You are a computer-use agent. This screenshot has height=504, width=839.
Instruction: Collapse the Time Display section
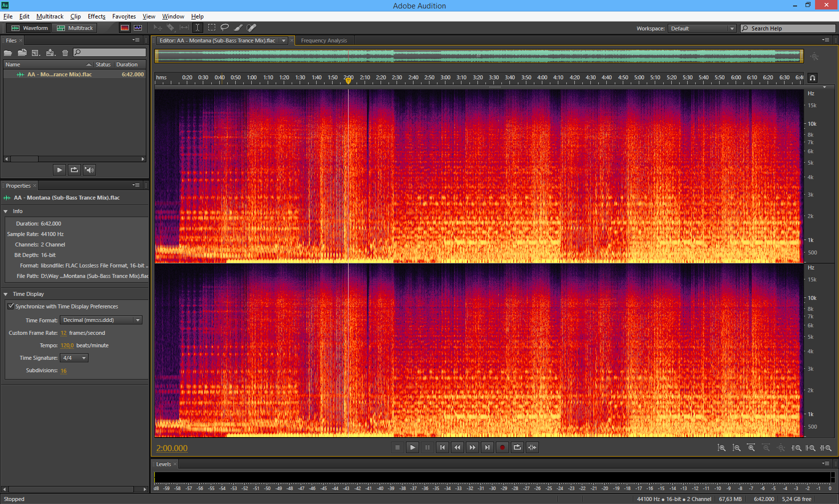pos(5,294)
